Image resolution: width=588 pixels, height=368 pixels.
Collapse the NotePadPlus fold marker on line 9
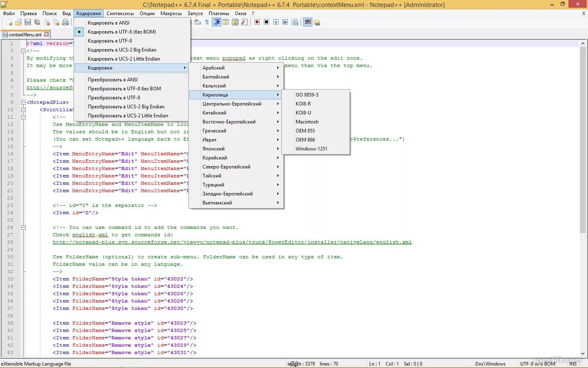[24, 102]
